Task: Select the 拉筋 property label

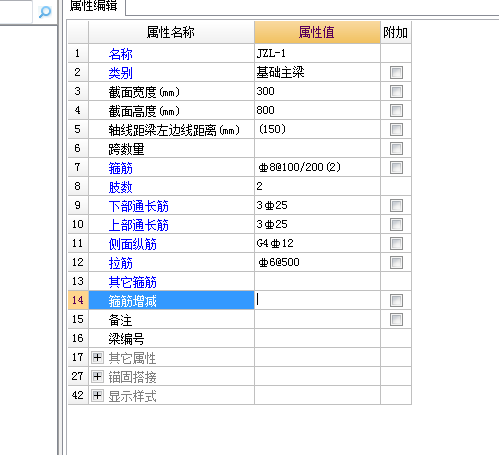Action: [x=121, y=263]
